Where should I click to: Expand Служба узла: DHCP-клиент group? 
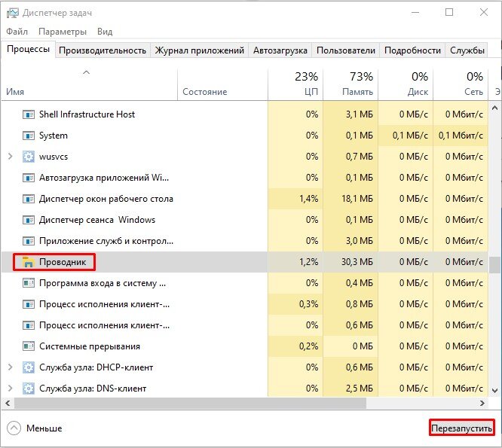point(11,367)
